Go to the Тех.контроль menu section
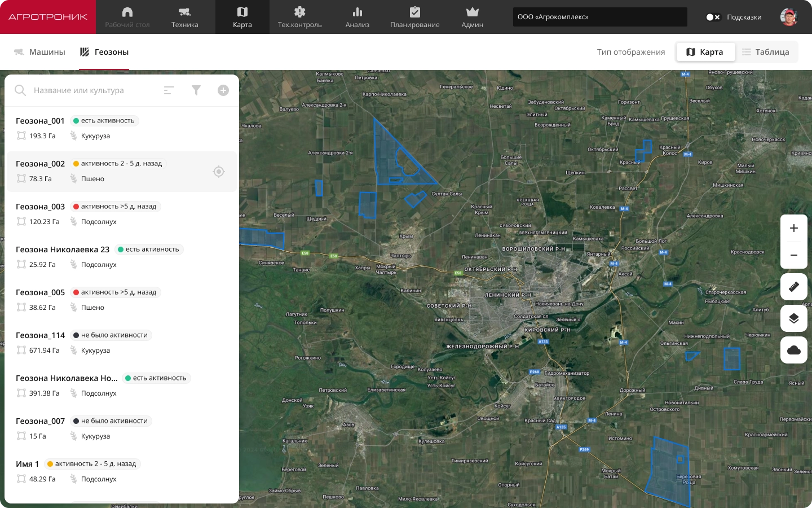Screen dimensions: 812x508 300,17
